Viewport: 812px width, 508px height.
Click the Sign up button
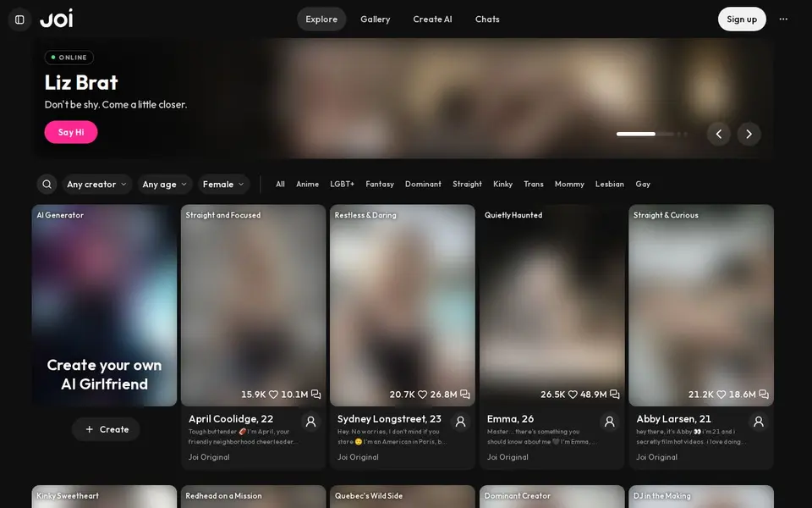pos(742,19)
